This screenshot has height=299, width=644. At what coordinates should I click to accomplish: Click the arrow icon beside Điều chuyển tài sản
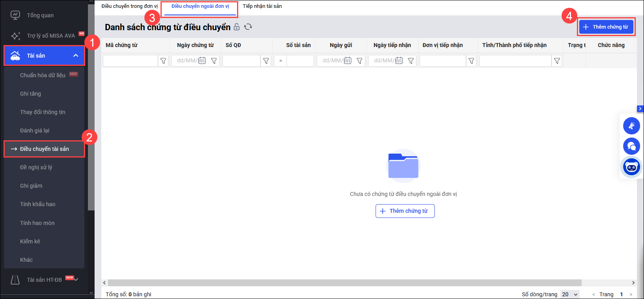tap(14, 149)
